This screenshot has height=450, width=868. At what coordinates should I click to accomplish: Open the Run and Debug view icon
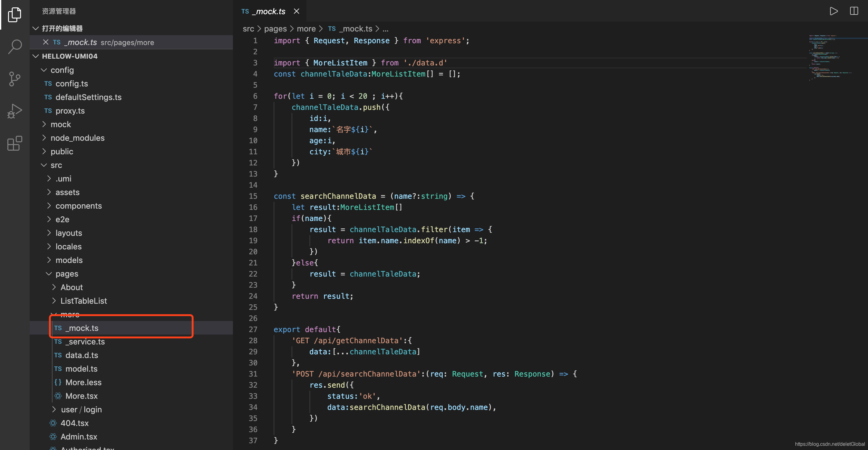point(15,111)
